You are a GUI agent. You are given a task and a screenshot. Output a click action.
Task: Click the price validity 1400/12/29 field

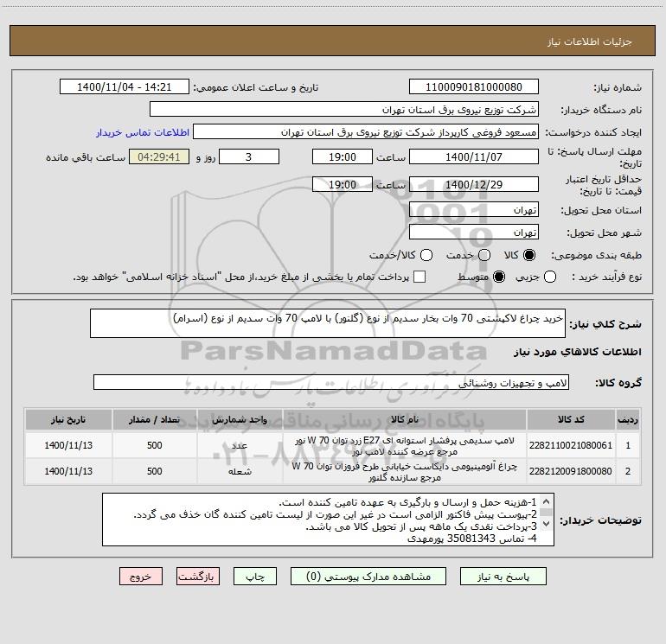click(x=474, y=184)
